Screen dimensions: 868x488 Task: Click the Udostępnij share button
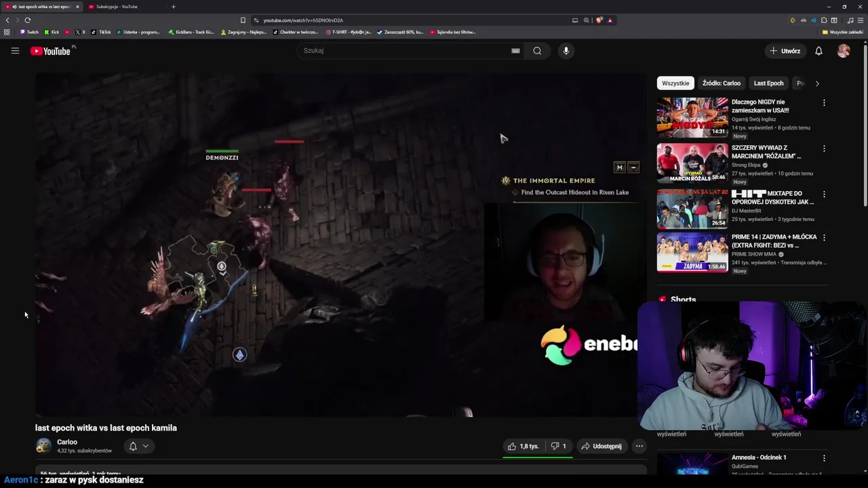click(601, 446)
